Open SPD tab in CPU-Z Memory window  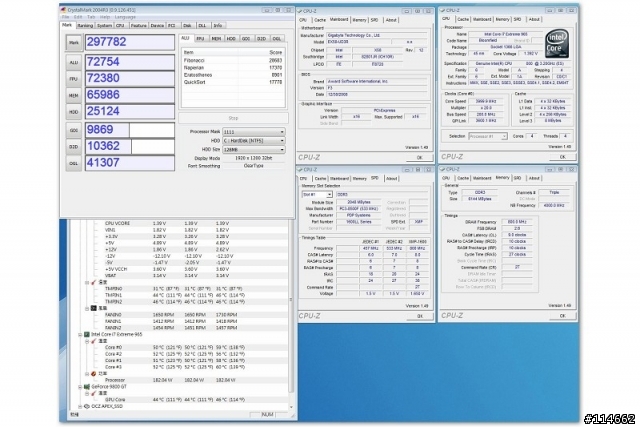point(518,178)
